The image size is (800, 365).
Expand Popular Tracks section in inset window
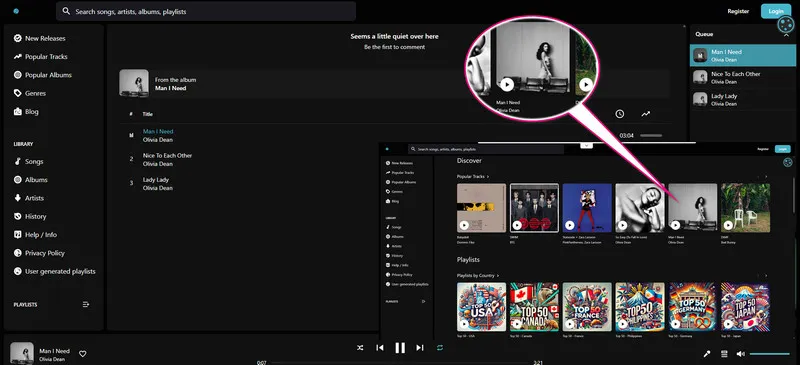click(473, 177)
